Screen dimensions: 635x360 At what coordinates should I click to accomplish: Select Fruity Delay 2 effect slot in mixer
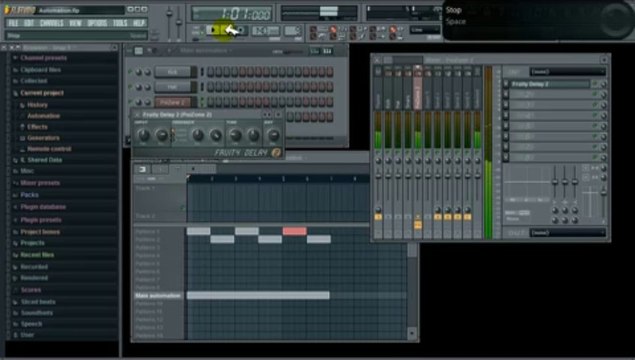tap(550, 84)
